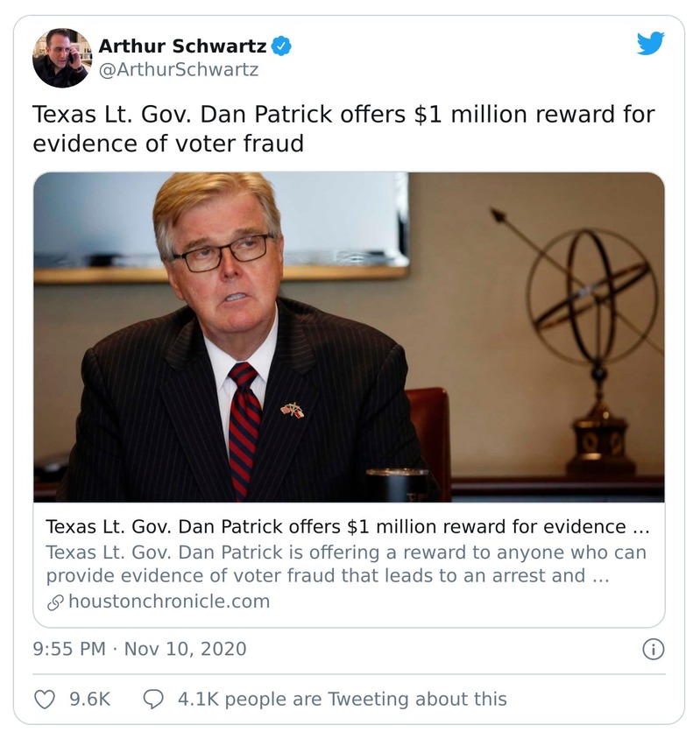Open Arthur Schwartz's profile avatar
The image size is (700, 739).
[x=61, y=58]
